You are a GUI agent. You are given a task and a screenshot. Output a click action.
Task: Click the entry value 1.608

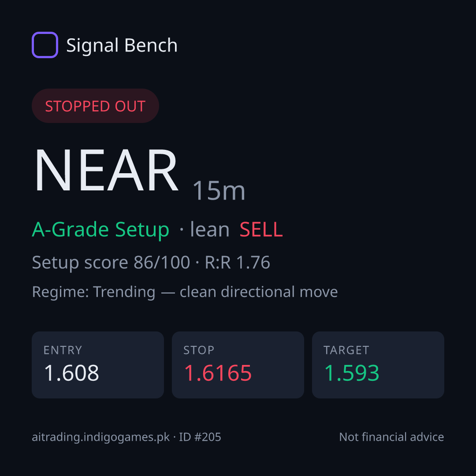pyautogui.click(x=72, y=373)
